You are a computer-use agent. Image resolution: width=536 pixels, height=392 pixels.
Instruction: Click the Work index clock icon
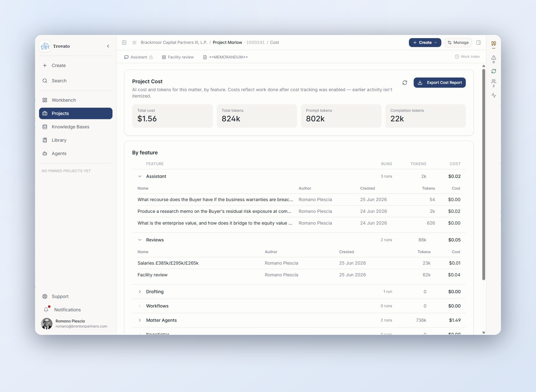coord(457,57)
